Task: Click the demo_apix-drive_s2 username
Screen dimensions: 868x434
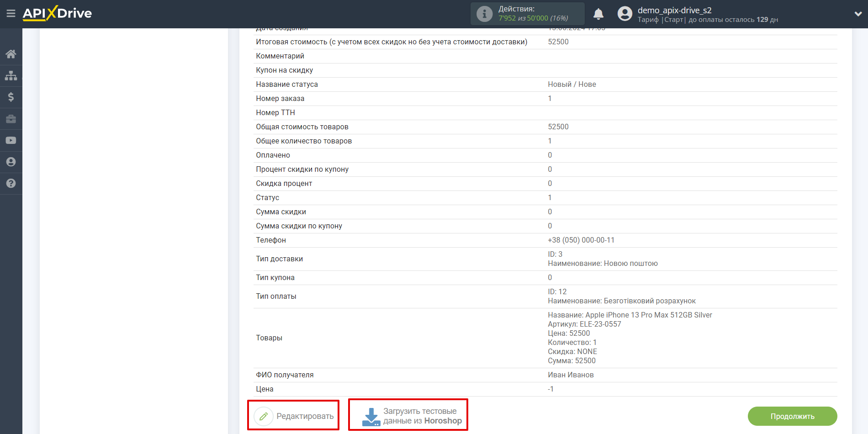Action: (674, 10)
